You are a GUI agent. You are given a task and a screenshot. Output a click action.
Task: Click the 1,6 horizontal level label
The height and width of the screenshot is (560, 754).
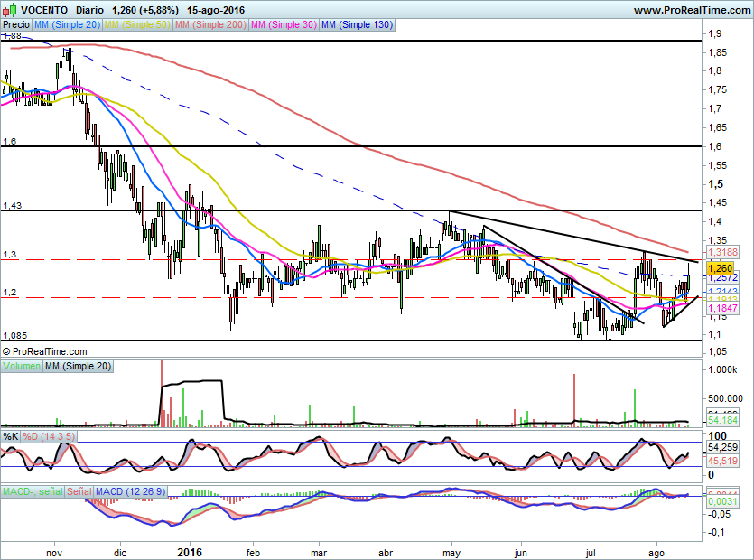point(10,142)
